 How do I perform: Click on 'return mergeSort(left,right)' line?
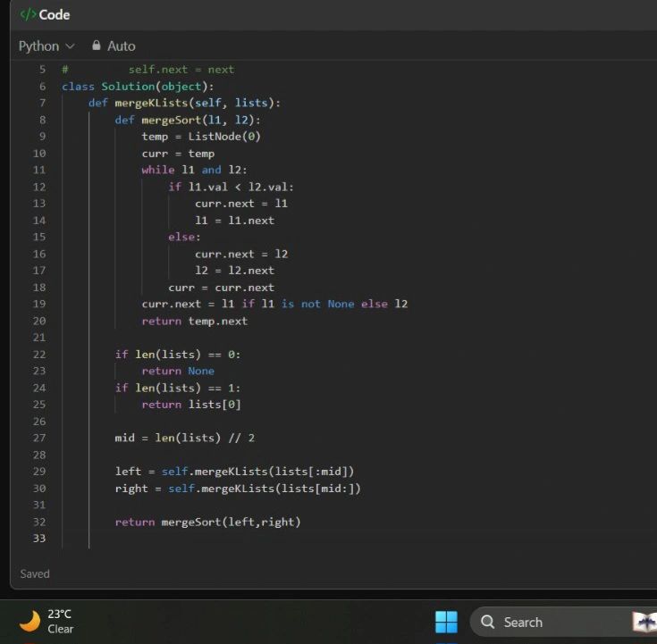click(207, 523)
